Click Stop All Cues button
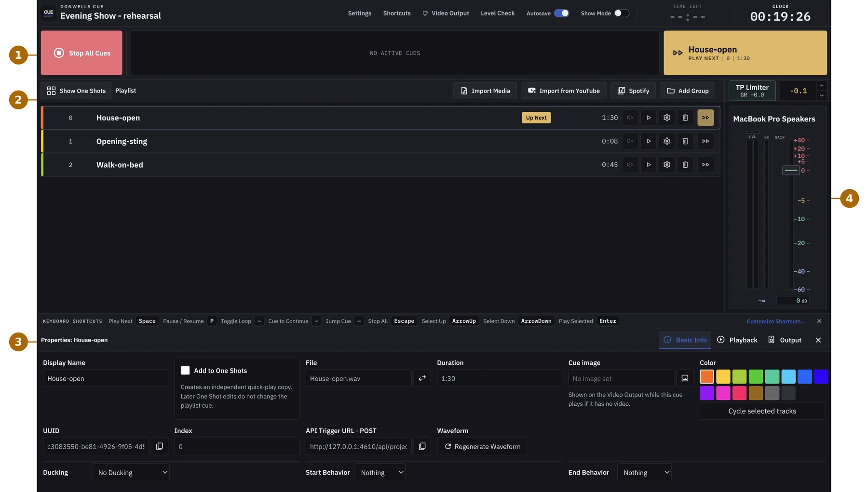The height and width of the screenshot is (492, 868). (81, 53)
